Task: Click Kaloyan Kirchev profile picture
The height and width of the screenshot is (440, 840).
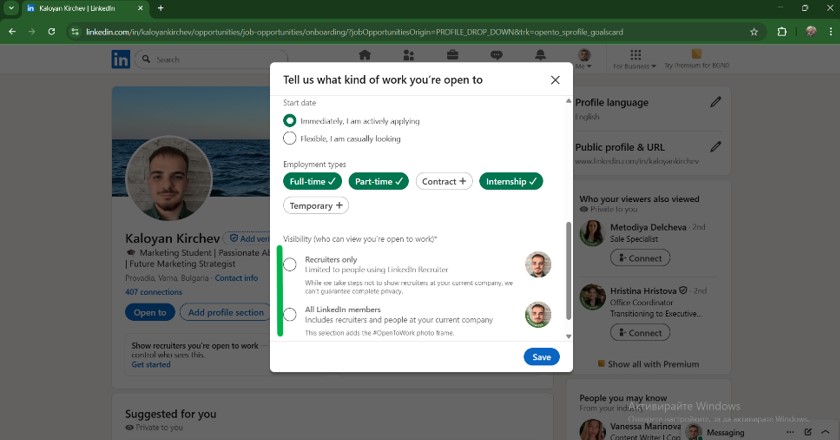Action: [169, 178]
